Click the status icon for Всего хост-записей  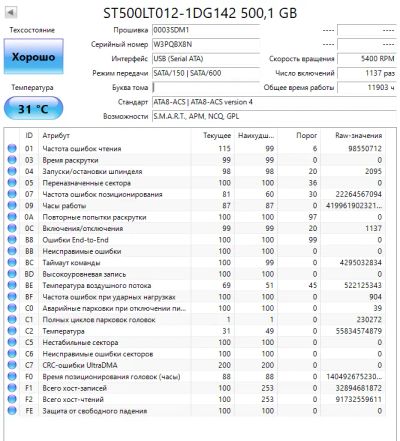coord(12,388)
